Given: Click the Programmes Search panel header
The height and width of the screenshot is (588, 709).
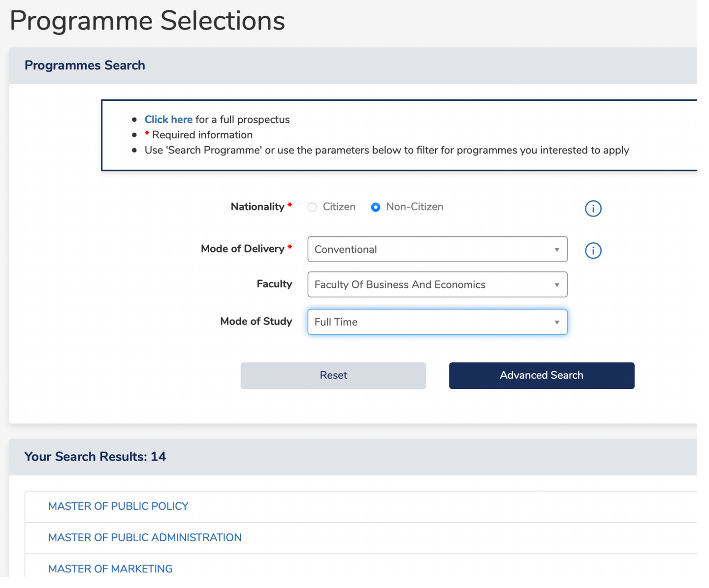Looking at the screenshot, I should pyautogui.click(x=85, y=65).
